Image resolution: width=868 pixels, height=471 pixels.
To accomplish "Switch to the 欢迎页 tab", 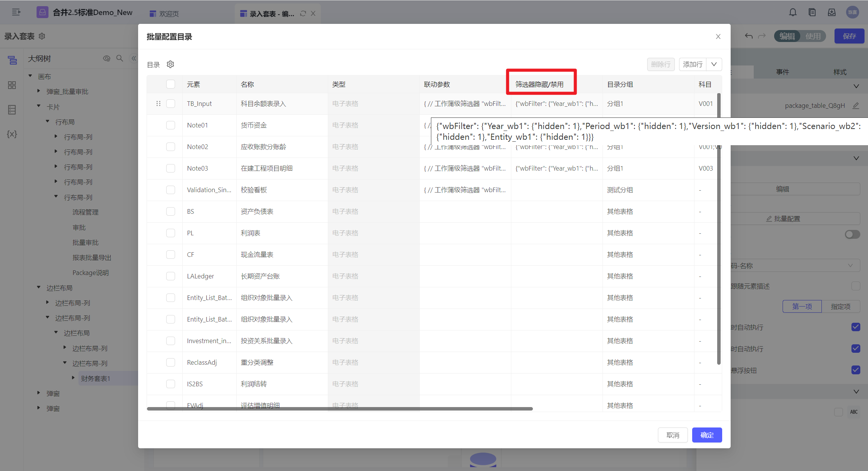I will coord(164,13).
